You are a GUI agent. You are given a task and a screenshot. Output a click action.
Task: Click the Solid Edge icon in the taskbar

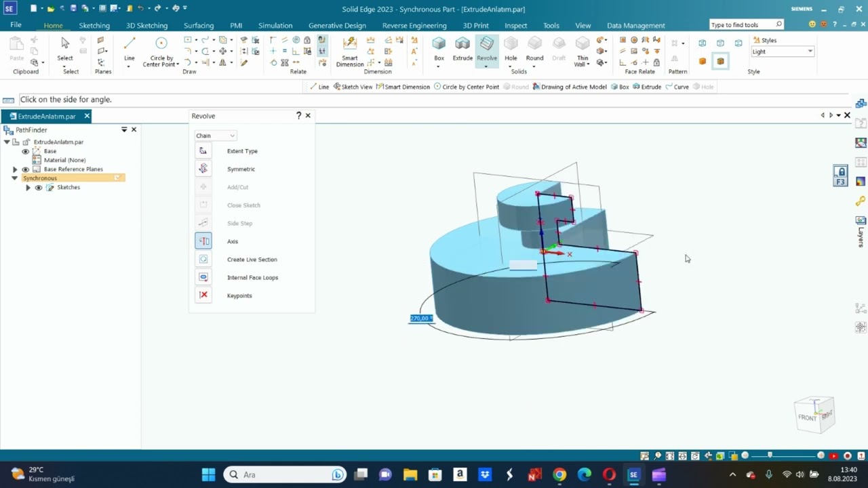(633, 474)
